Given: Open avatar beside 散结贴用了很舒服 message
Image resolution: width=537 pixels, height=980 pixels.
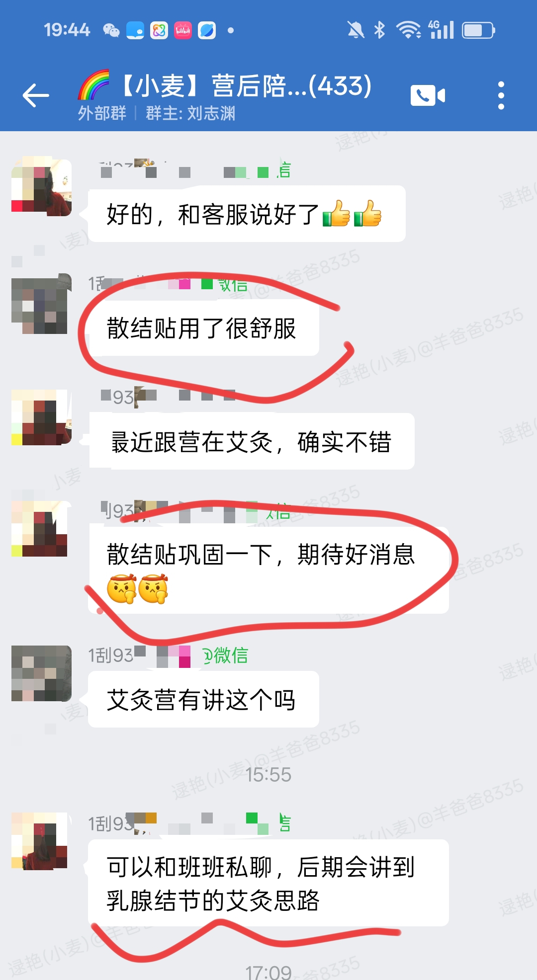Looking at the screenshot, I should pyautogui.click(x=41, y=304).
